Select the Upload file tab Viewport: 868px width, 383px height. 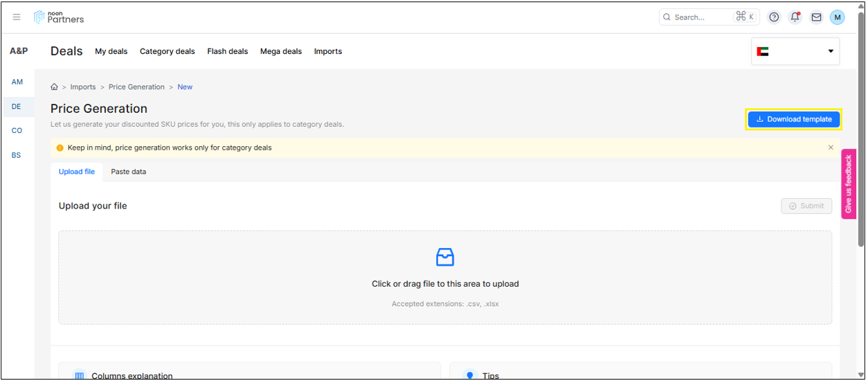coord(77,172)
